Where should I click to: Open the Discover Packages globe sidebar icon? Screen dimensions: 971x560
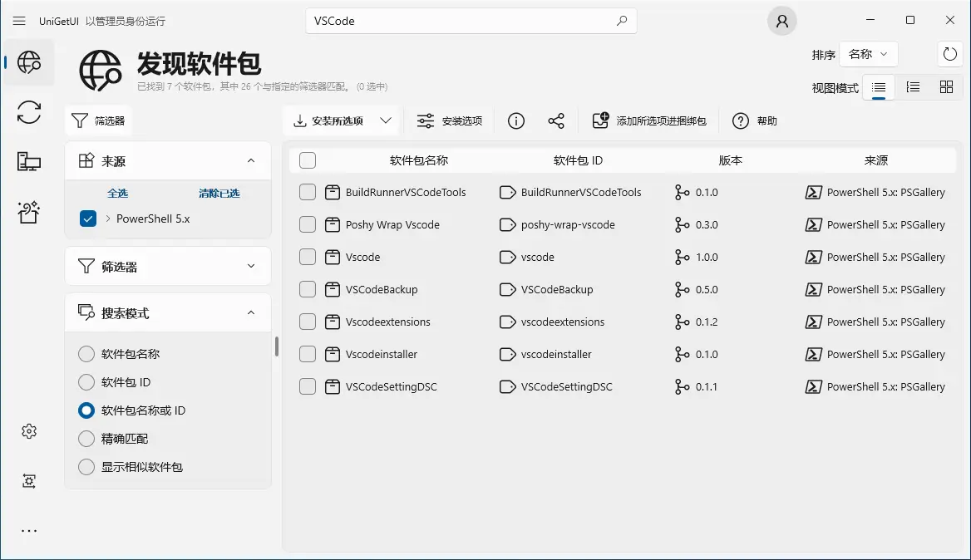click(x=29, y=62)
